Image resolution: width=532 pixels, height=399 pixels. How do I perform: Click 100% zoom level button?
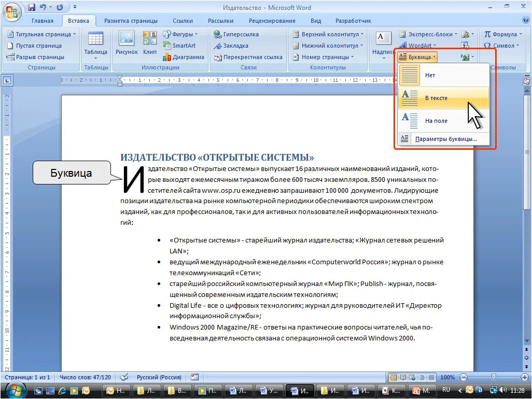pos(447,377)
